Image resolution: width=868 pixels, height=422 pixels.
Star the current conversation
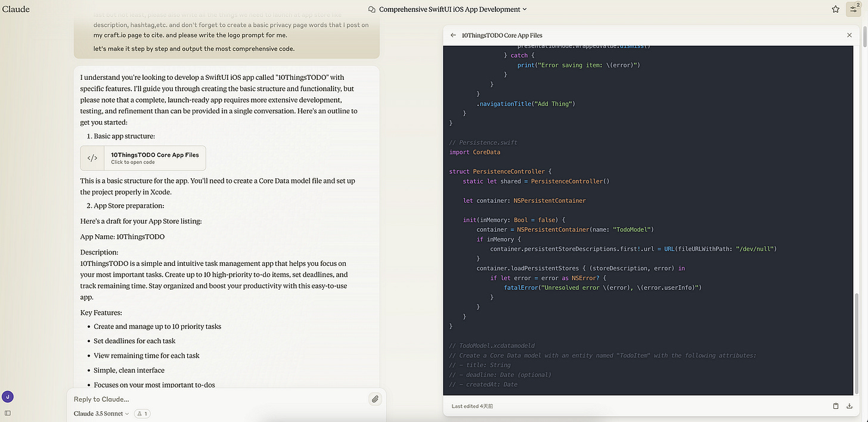835,9
